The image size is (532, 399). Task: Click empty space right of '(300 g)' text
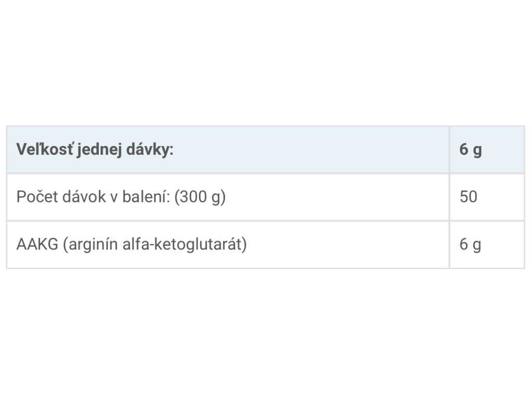click(338, 197)
